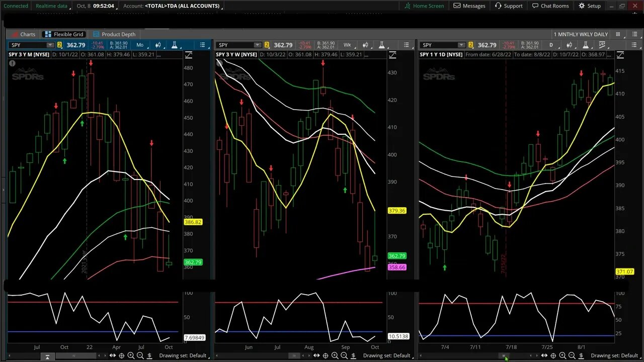644x362 pixels.
Task: Click the yellow link badge 2 on daily chart
Action: [470, 45]
